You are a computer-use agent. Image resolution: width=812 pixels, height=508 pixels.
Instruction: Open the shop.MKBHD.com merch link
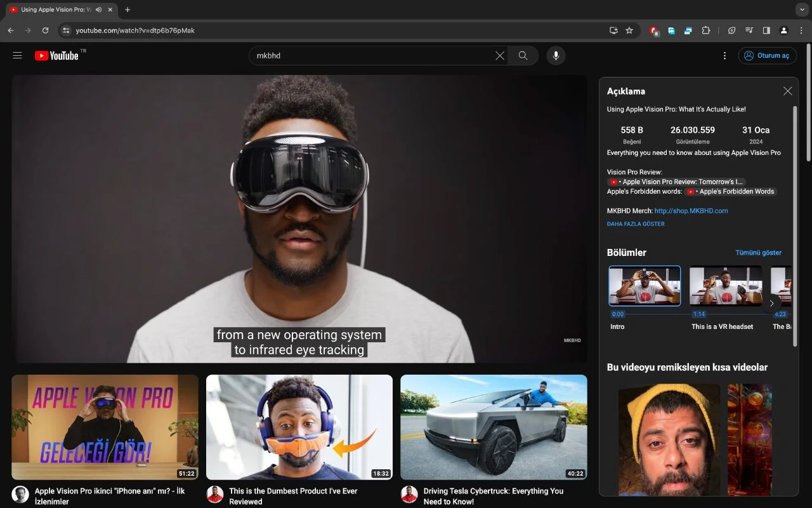pyautogui.click(x=691, y=211)
